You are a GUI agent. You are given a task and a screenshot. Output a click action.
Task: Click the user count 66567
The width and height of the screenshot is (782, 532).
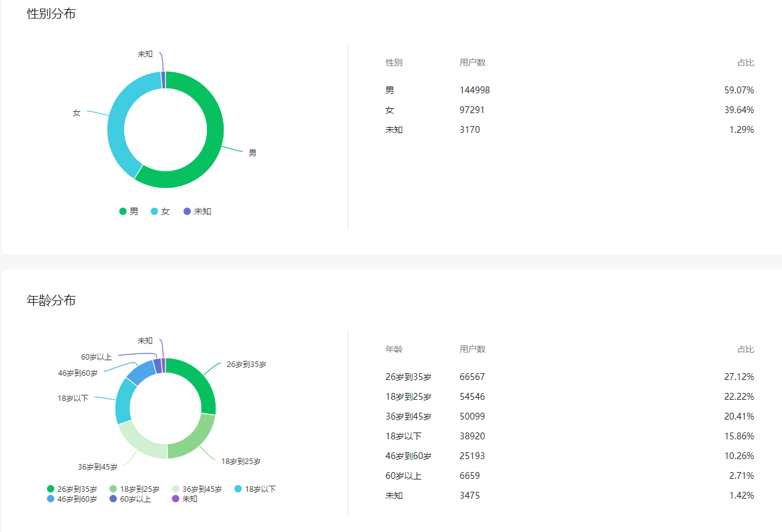(472, 377)
